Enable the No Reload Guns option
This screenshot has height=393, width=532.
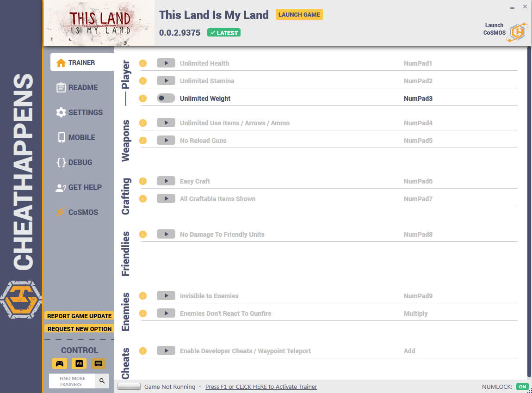[166, 141]
